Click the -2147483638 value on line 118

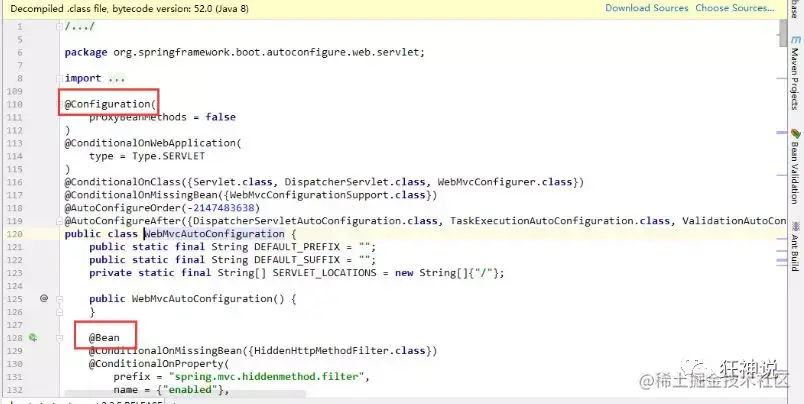click(223, 208)
